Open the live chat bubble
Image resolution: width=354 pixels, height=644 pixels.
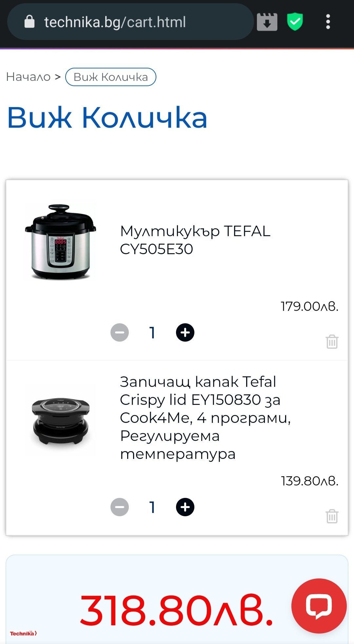pos(319,606)
